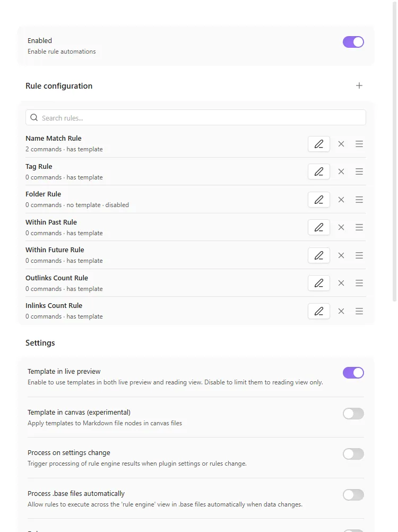Click reorder handle for Outlinks Count Rule
The width and height of the screenshot is (398, 532).
pyautogui.click(x=359, y=283)
